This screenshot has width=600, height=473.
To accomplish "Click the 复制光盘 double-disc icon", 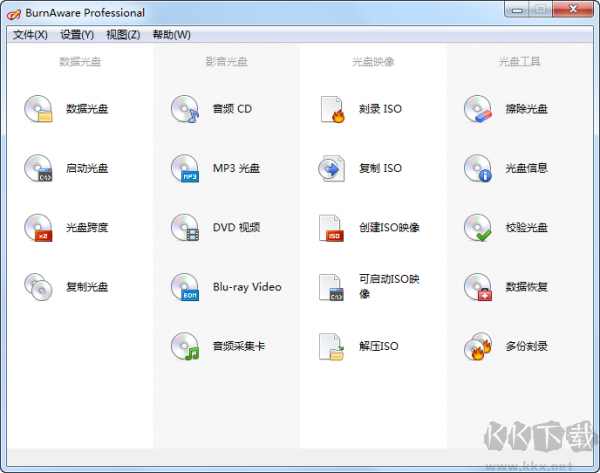I will click(38, 287).
